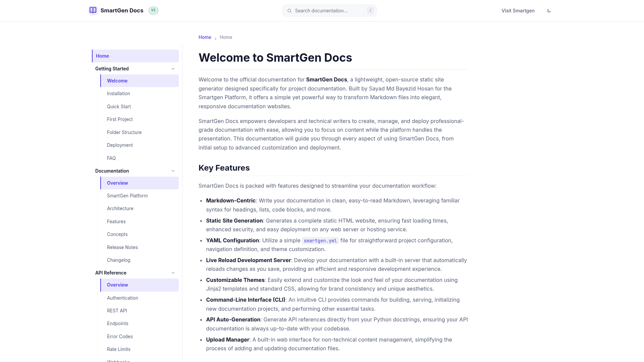The image size is (644, 362).
Task: Collapse the Getting Started section chevron
Action: click(173, 69)
